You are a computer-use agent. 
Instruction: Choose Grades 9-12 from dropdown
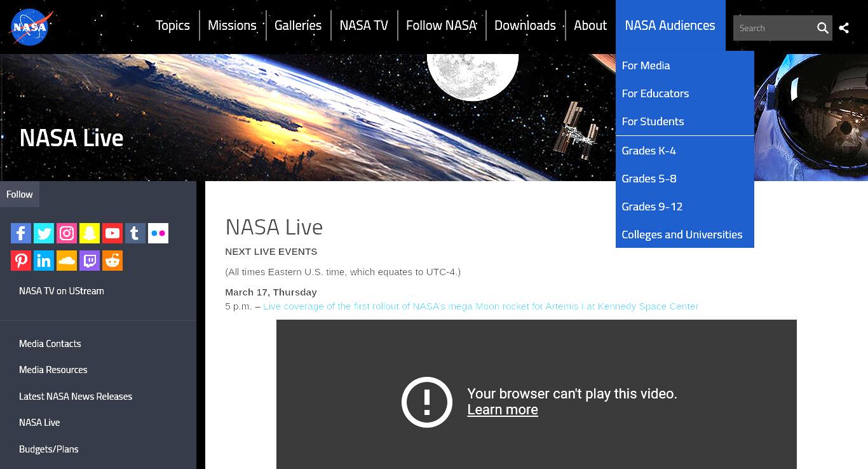[685, 207]
